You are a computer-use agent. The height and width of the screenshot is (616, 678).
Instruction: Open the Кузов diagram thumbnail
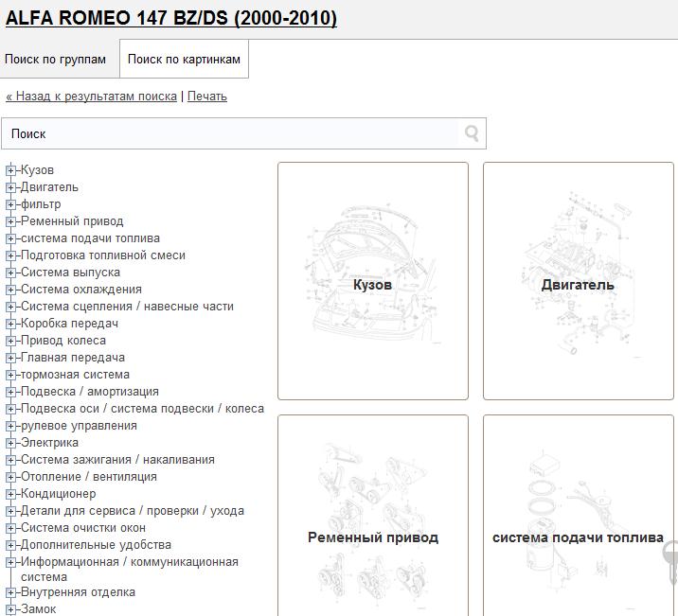(372, 281)
